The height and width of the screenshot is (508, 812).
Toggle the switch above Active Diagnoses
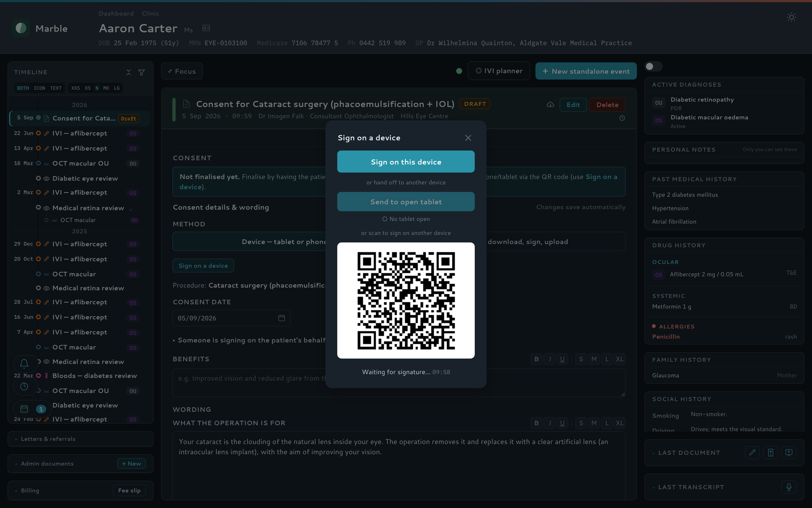click(653, 67)
